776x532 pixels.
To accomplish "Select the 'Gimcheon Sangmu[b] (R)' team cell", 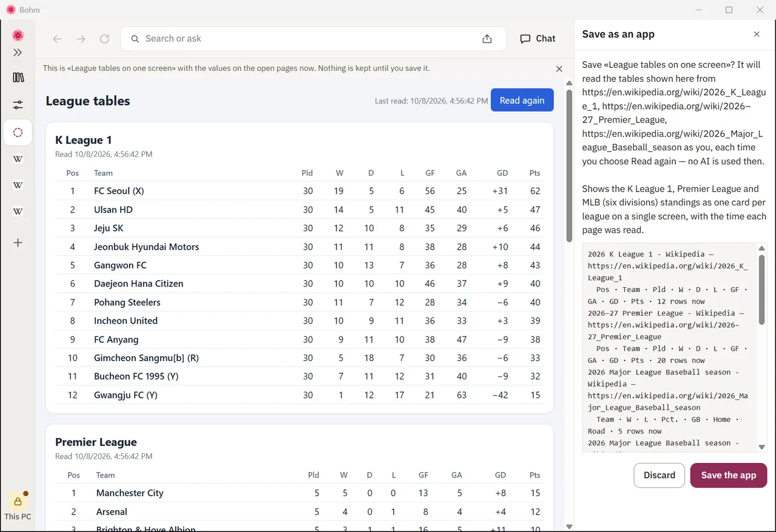I will point(146,358).
